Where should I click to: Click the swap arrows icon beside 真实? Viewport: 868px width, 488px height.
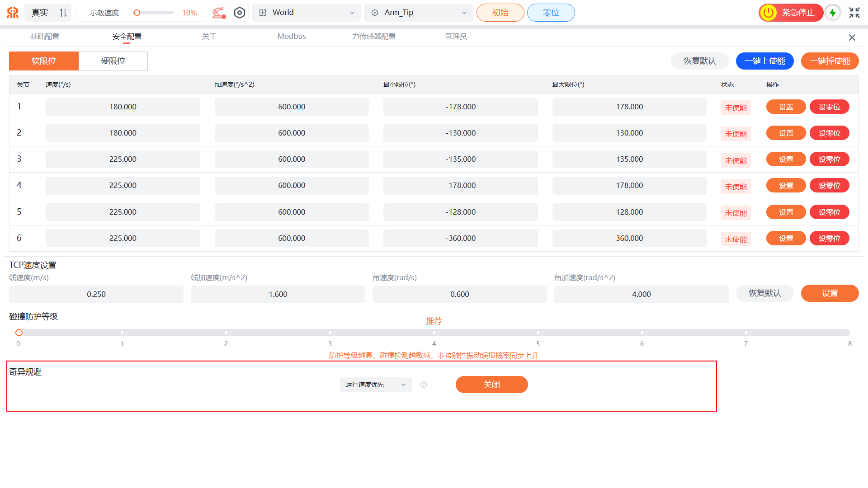click(63, 13)
